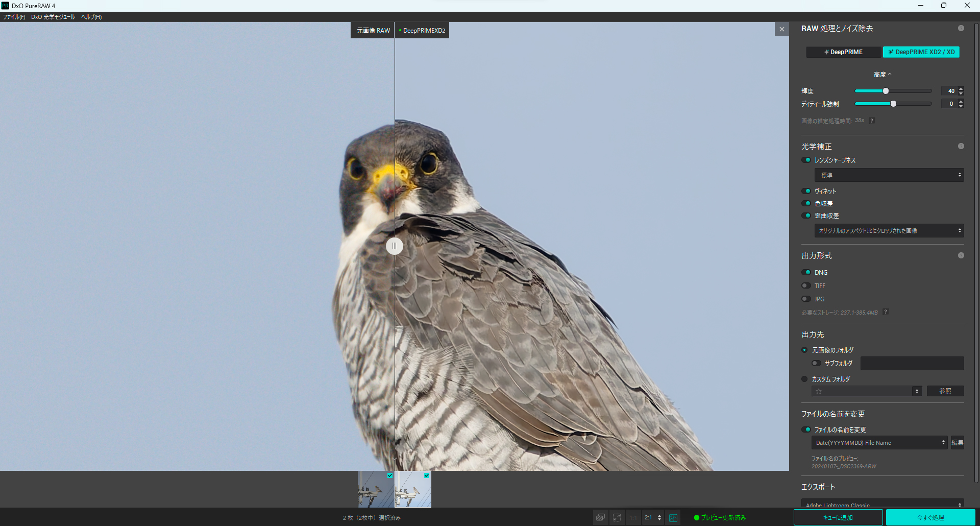Disable the レンズシャープネス toggle
The width and height of the screenshot is (980, 526).
pos(806,160)
